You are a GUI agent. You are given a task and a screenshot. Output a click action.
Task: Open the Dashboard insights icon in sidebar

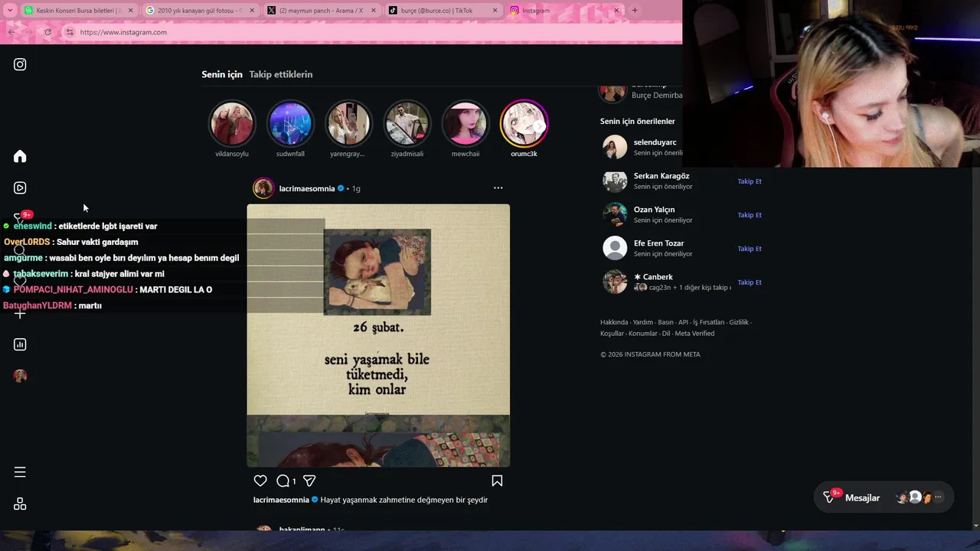(20, 344)
